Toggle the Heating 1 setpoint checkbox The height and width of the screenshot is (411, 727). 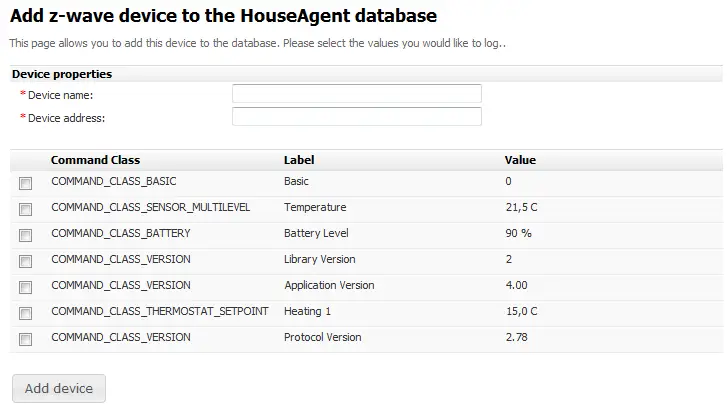[x=26, y=313]
